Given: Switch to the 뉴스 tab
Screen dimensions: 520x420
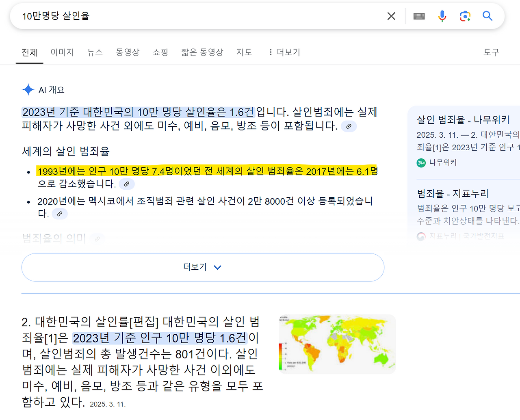Looking at the screenshot, I should coord(95,52).
